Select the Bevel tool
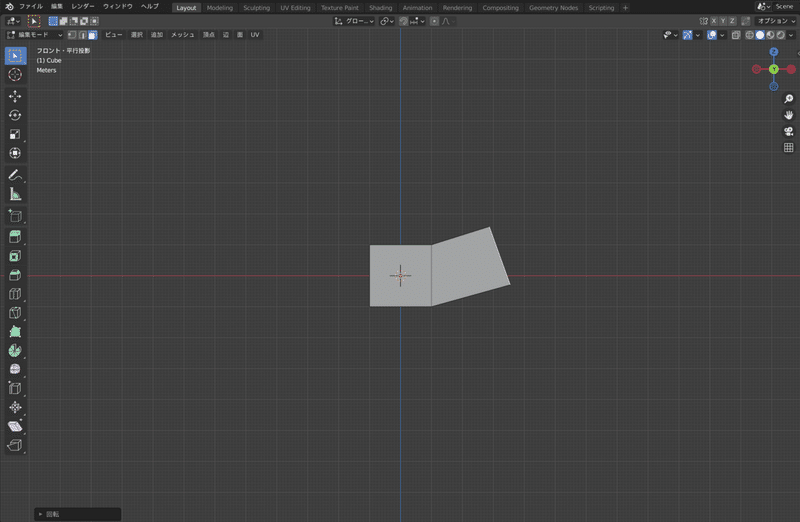This screenshot has height=522, width=800. pyautogui.click(x=15, y=275)
